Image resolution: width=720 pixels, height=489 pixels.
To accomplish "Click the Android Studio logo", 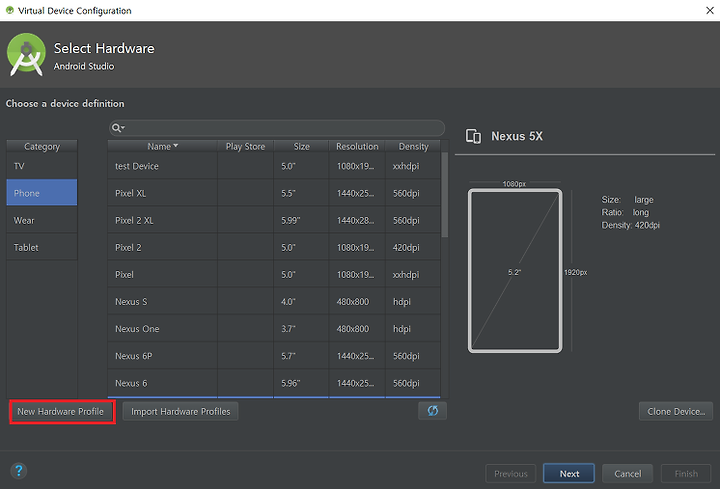I will (26, 55).
